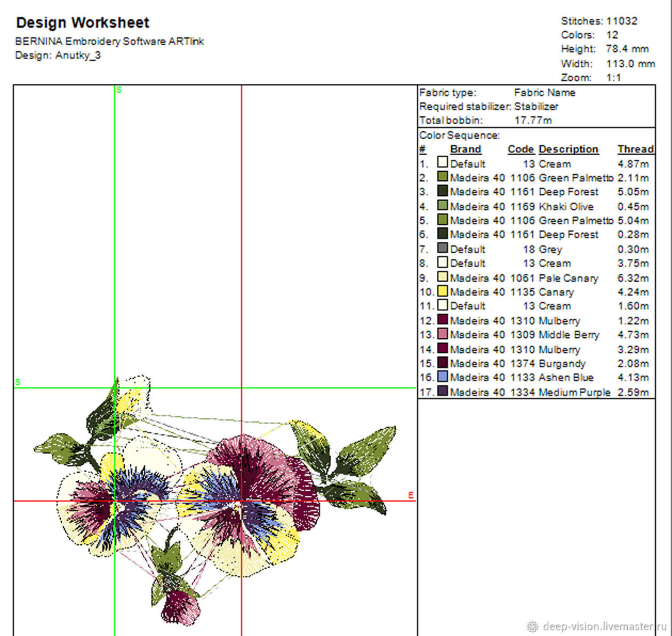Click thread code "1334"

522,392
